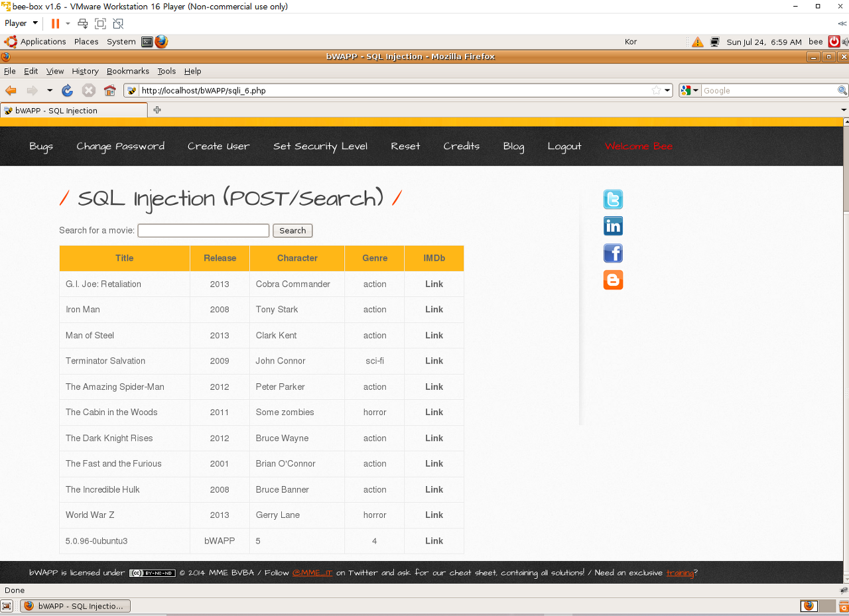Open the Bookmarks menu

[x=128, y=71]
